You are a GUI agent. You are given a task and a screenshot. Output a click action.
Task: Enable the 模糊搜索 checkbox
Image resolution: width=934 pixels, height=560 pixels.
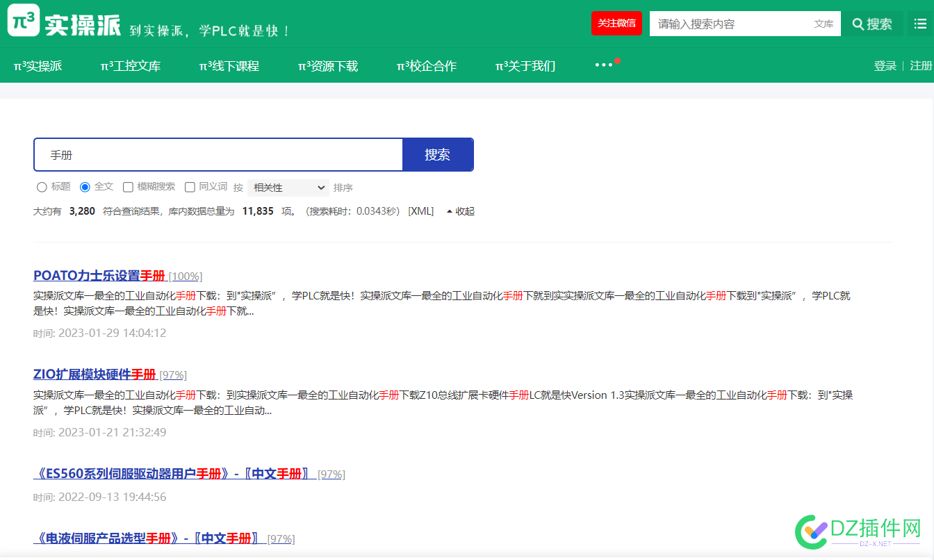point(128,187)
